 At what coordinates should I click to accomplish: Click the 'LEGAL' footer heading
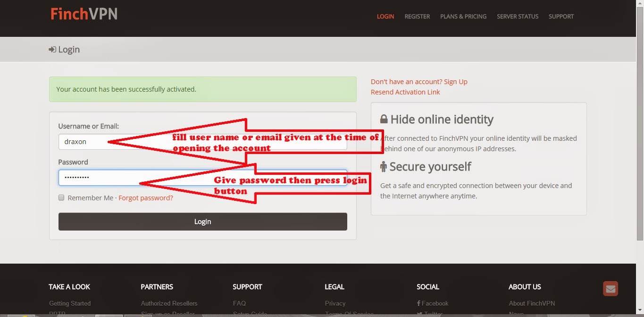coord(335,287)
